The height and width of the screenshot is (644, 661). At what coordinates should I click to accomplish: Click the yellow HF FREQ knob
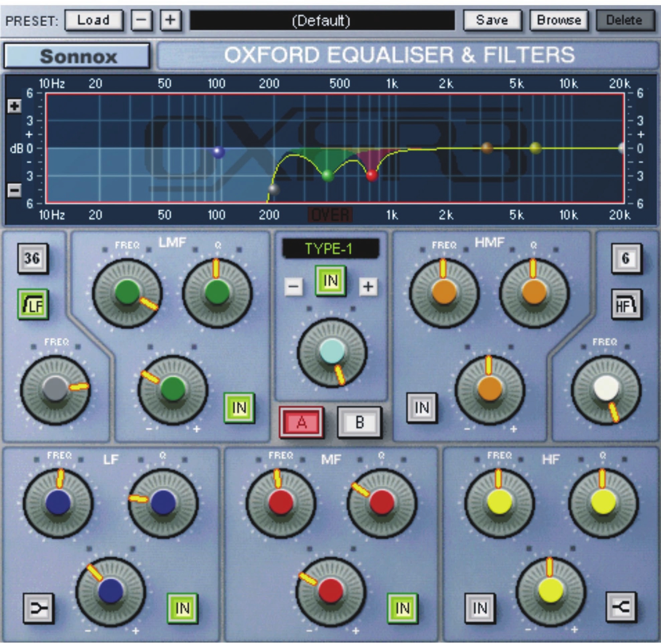[499, 504]
